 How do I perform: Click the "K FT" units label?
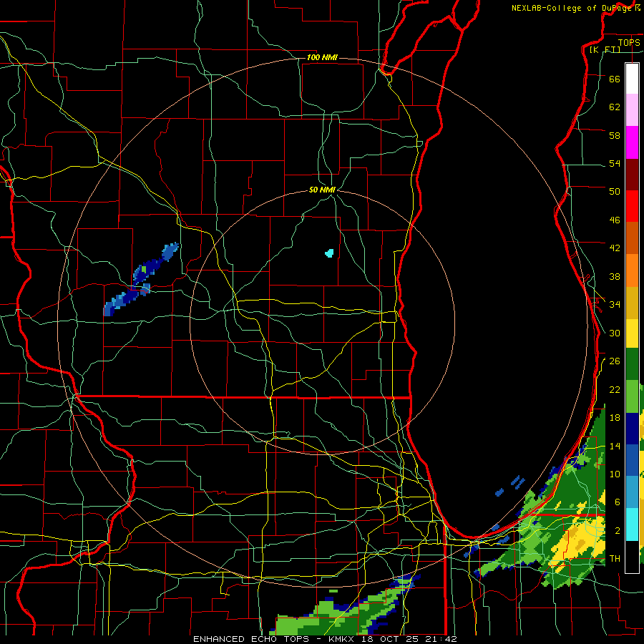605,50
